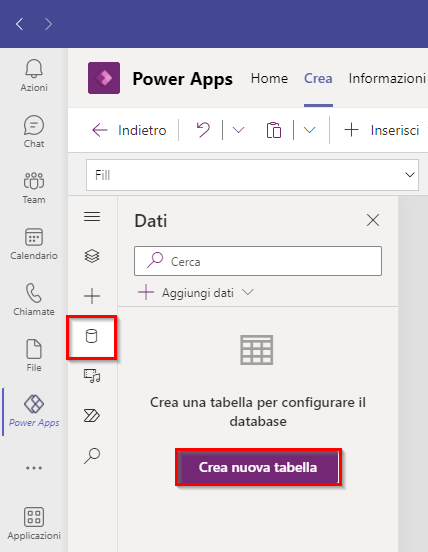The height and width of the screenshot is (552, 428).
Task: Open the Power Automate flows icon
Action: tap(92, 415)
